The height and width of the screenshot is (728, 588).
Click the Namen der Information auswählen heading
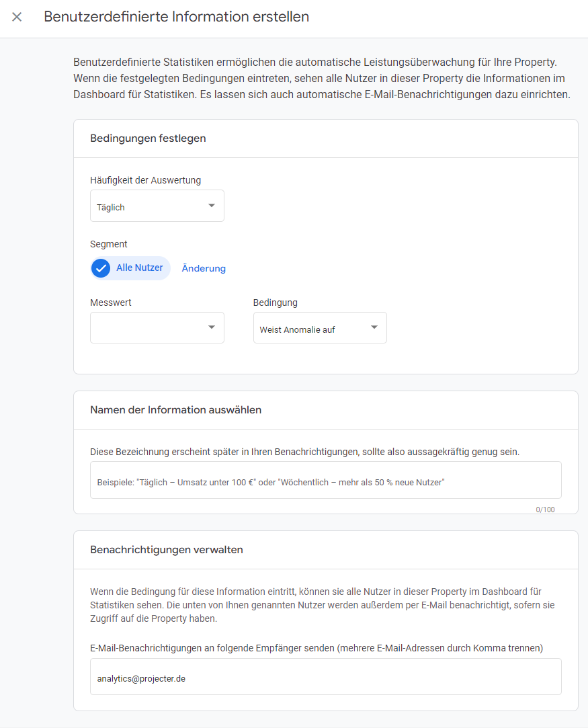pos(176,410)
